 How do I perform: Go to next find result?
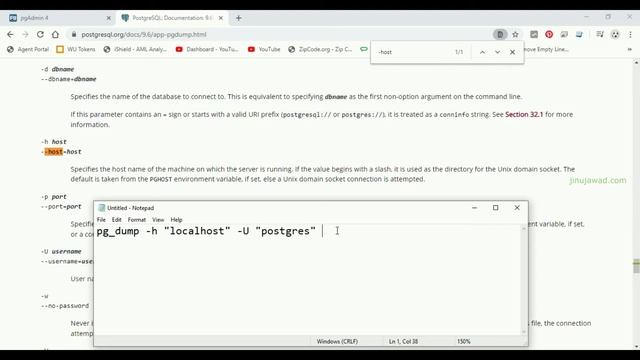[497, 52]
